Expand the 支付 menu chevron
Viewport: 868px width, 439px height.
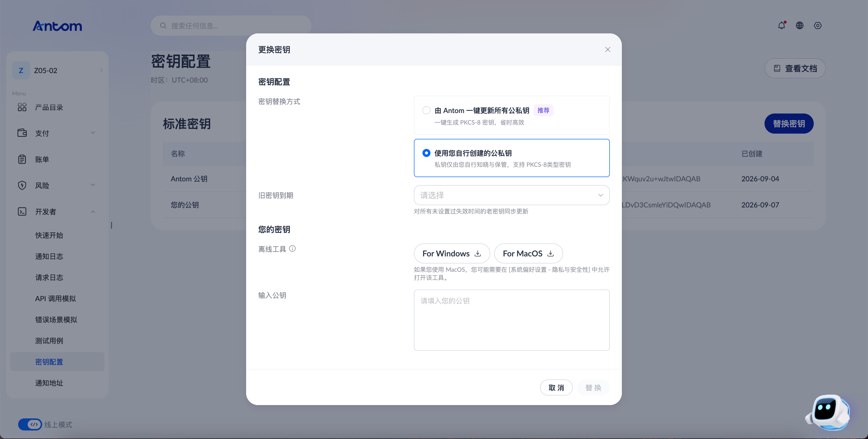pos(93,133)
